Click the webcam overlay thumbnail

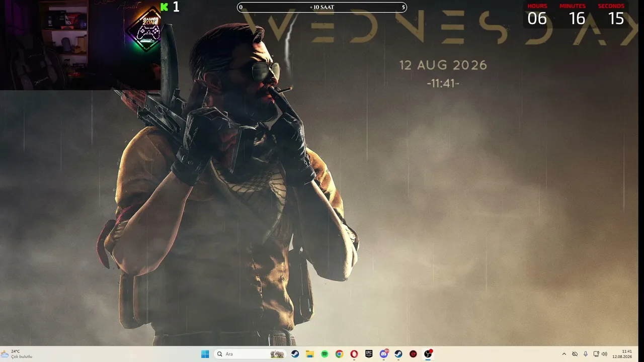pyautogui.click(x=80, y=45)
